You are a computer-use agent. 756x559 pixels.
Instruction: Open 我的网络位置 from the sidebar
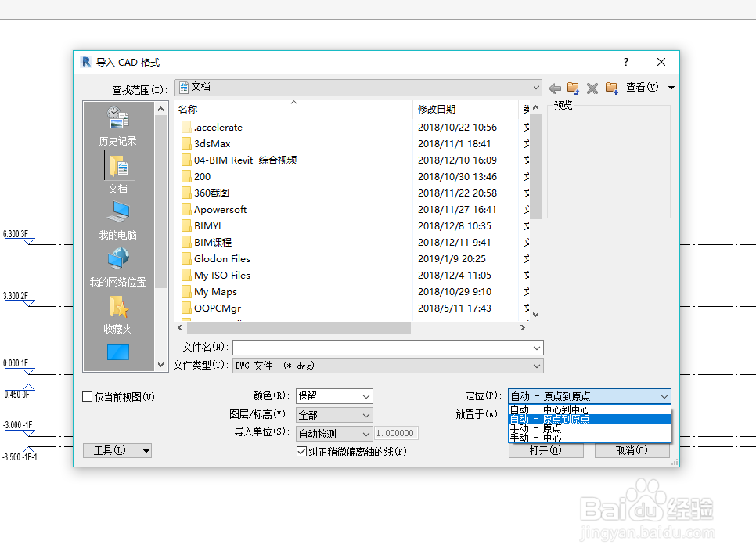[117, 262]
